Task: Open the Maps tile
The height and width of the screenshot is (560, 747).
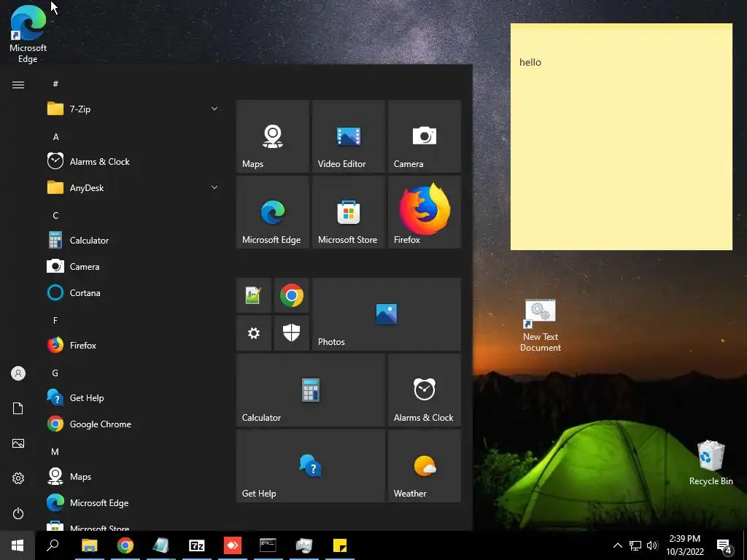Action: [x=273, y=136]
